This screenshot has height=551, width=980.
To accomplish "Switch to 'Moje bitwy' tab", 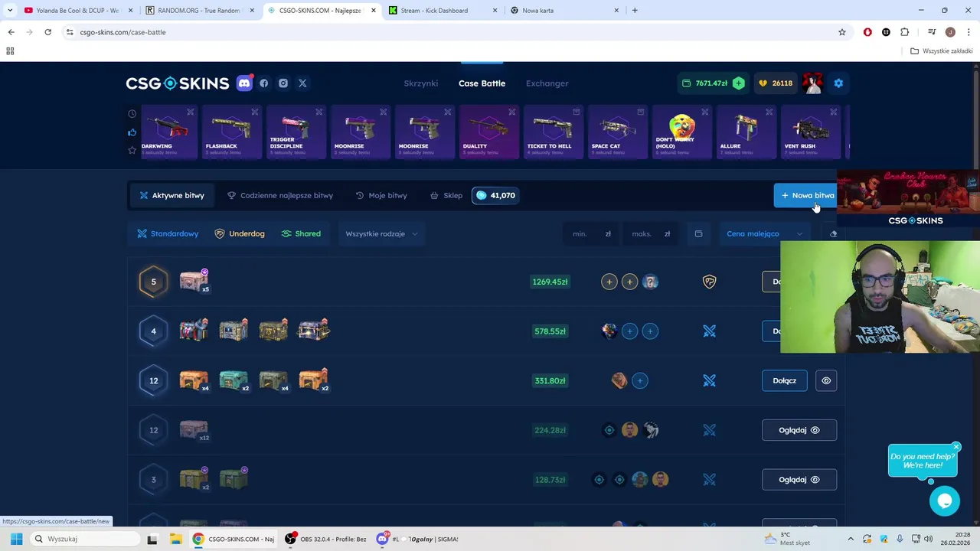I will [381, 195].
